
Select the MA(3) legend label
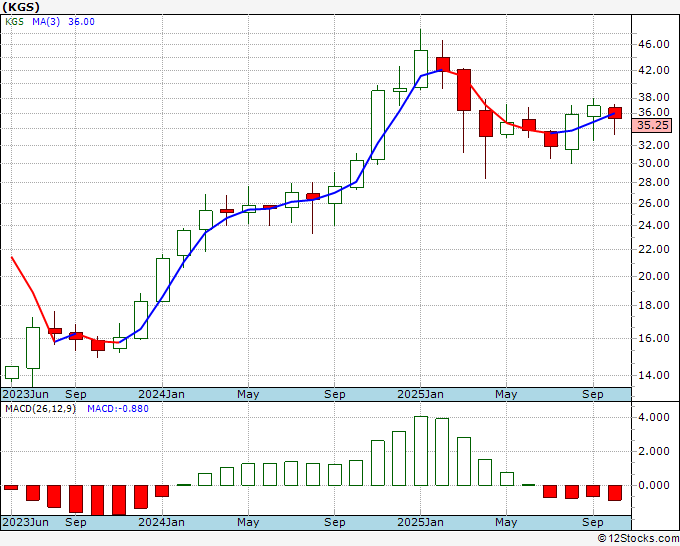[46, 22]
